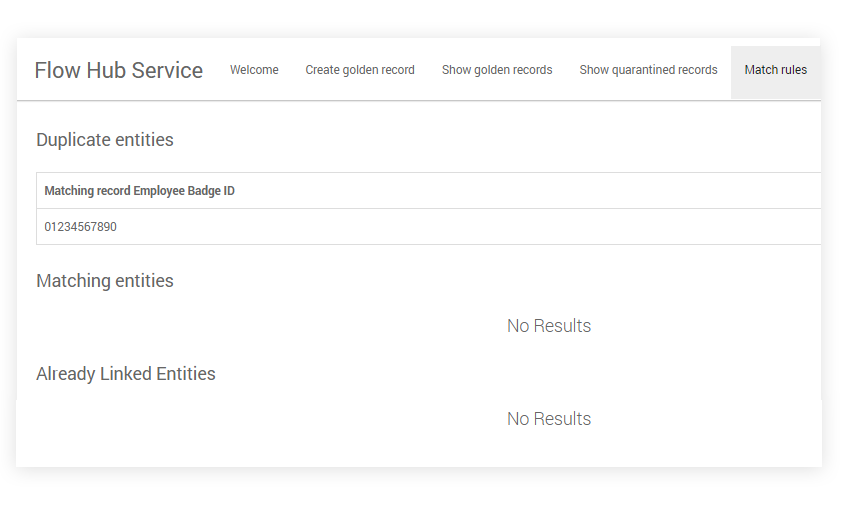
Task: Select badge ID 01234567890 row
Action: [81, 227]
